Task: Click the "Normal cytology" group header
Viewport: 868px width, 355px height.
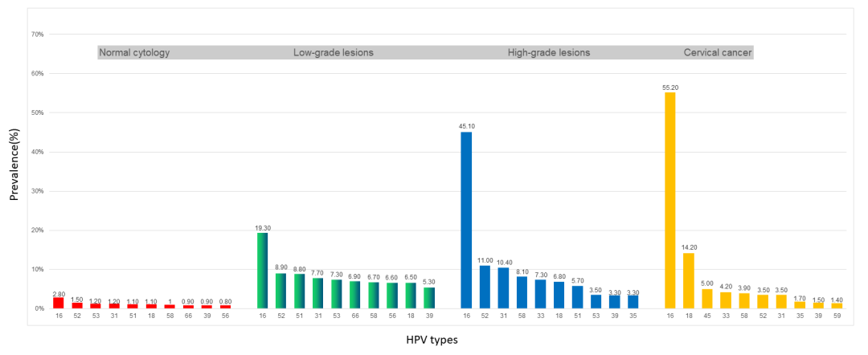Action: click(x=134, y=53)
